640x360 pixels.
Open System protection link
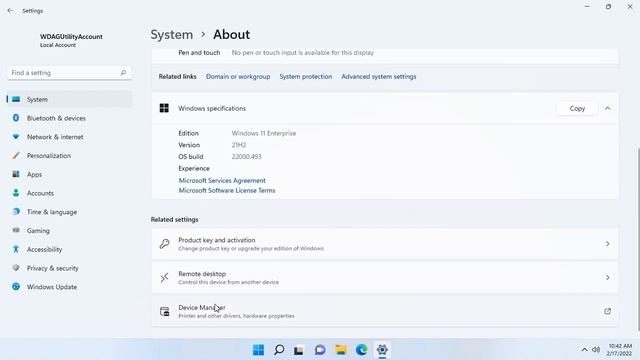click(306, 77)
